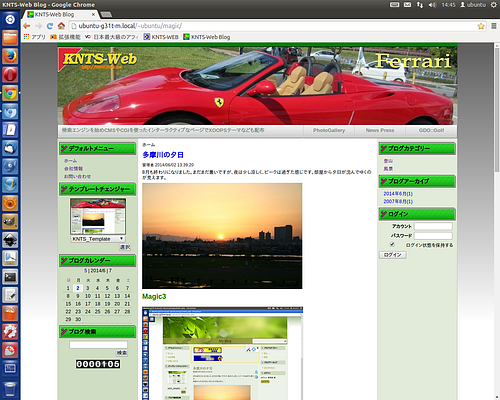This screenshot has width=500, height=400.
Task: Open the sound volume indicator
Action: coord(432,5)
